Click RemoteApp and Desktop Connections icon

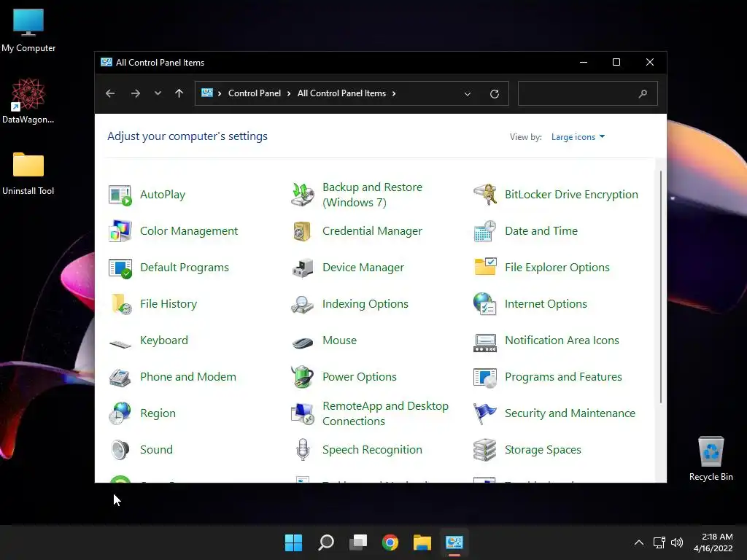tap(303, 413)
